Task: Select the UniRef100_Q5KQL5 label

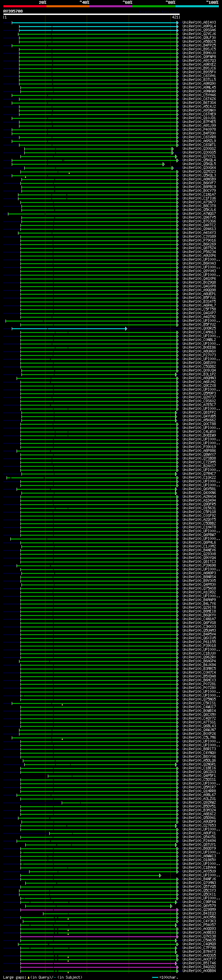Action: 199,164
